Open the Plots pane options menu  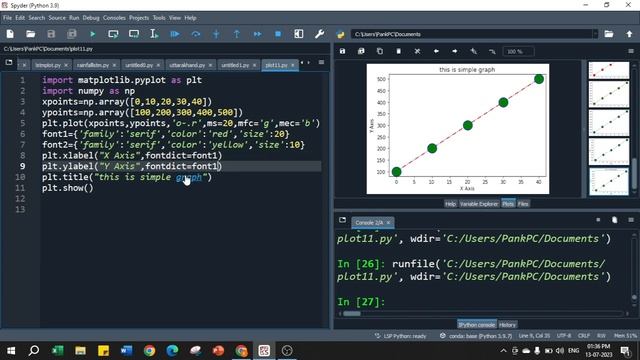pos(631,51)
